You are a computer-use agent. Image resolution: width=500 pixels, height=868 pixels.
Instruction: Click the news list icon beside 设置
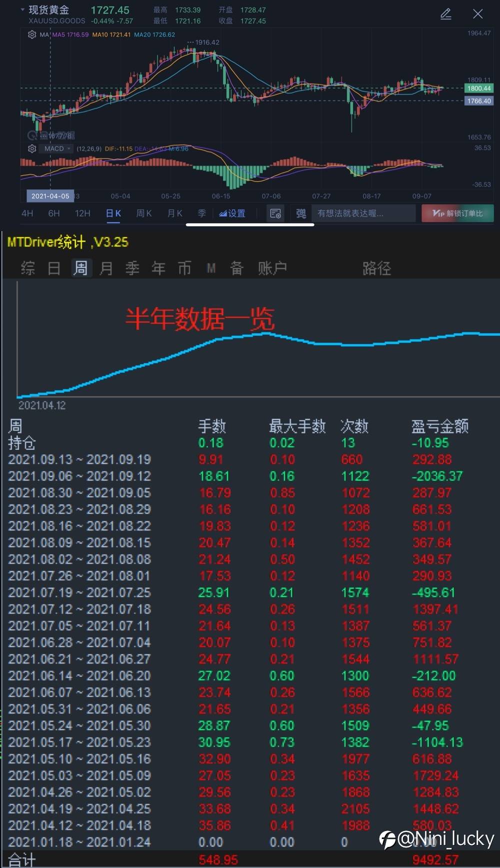(x=275, y=214)
